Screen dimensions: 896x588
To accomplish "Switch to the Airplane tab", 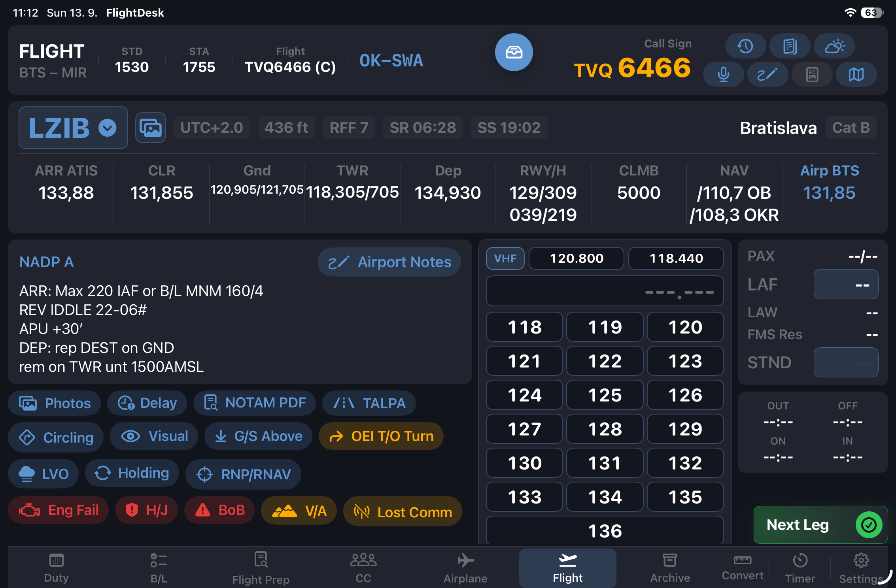I will [x=465, y=568].
